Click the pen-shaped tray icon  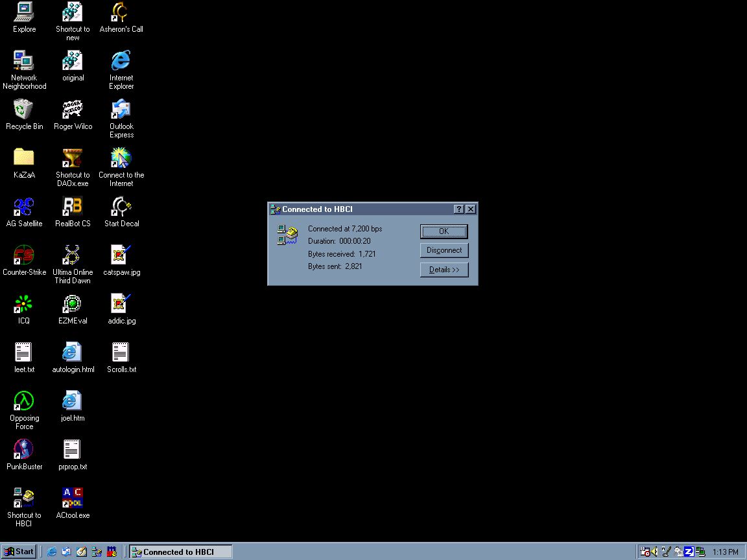coord(667,552)
